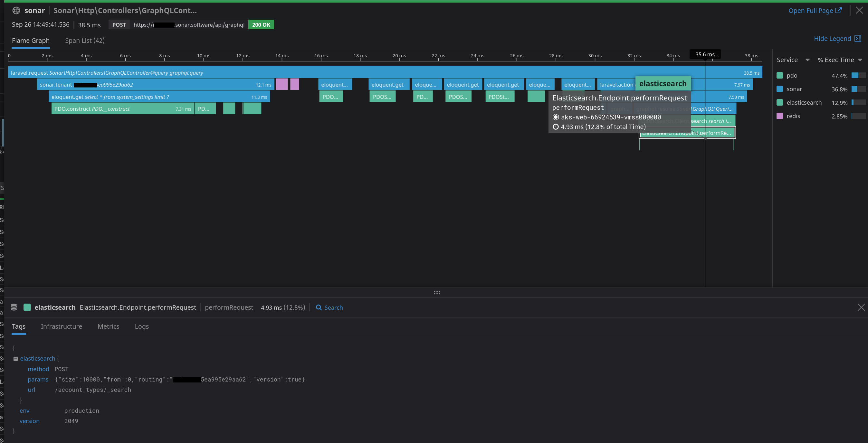Image resolution: width=868 pixels, height=443 pixels.
Task: Click the graphql request URL text
Action: point(189,24)
